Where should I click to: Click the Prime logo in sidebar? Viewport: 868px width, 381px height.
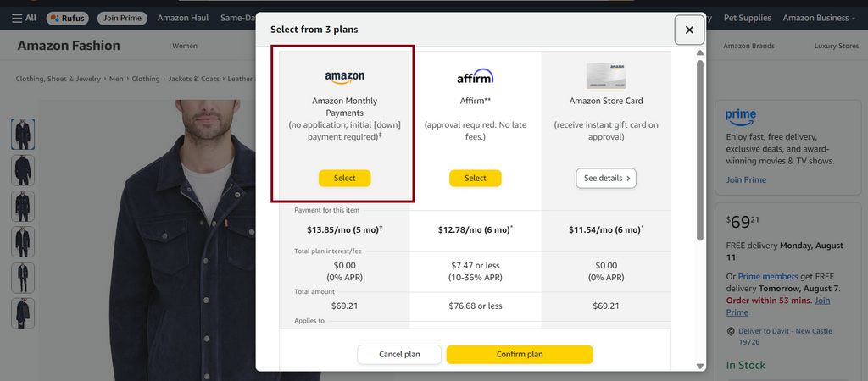741,118
